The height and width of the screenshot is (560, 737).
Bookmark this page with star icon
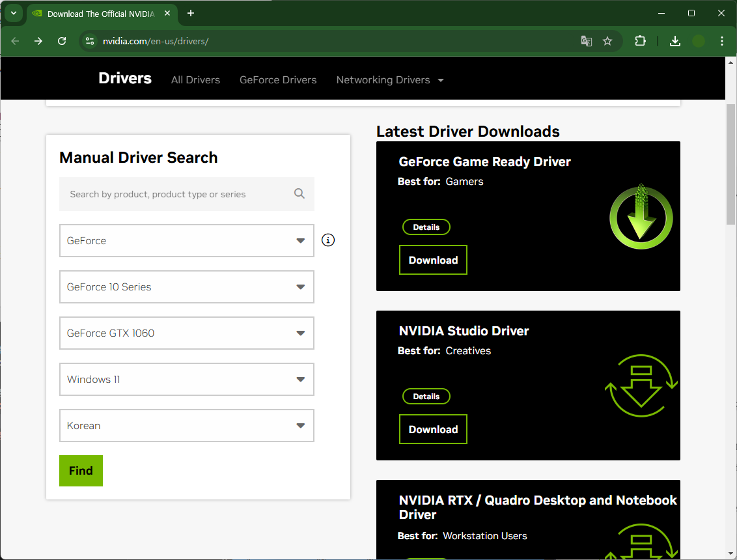[x=607, y=42]
